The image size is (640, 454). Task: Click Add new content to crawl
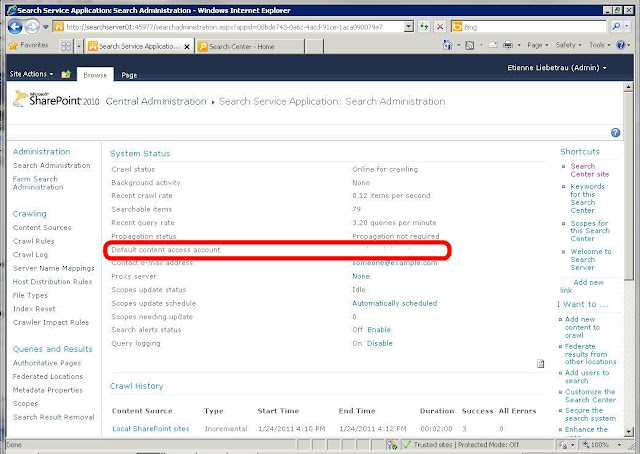coord(582,327)
